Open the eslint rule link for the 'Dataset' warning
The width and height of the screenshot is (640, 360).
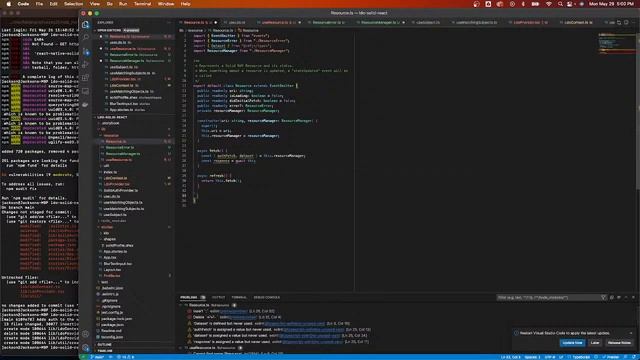[295, 324]
